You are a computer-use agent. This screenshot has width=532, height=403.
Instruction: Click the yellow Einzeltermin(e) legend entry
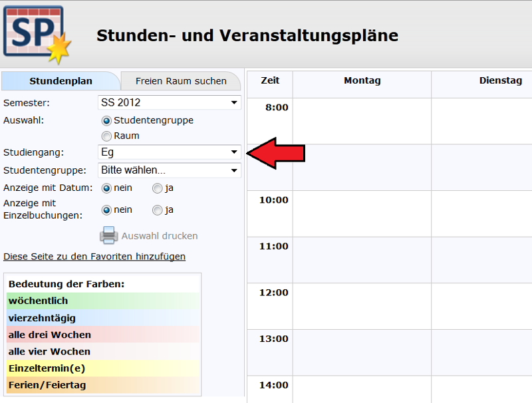(x=103, y=368)
